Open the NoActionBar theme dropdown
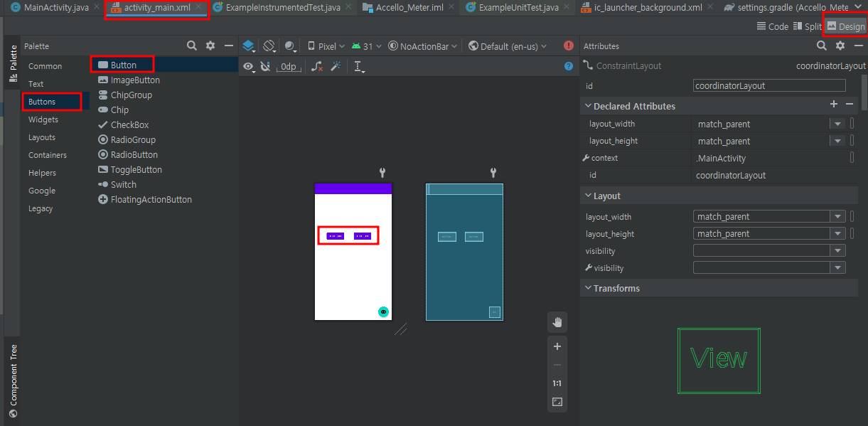This screenshot has width=868, height=426. pos(424,46)
